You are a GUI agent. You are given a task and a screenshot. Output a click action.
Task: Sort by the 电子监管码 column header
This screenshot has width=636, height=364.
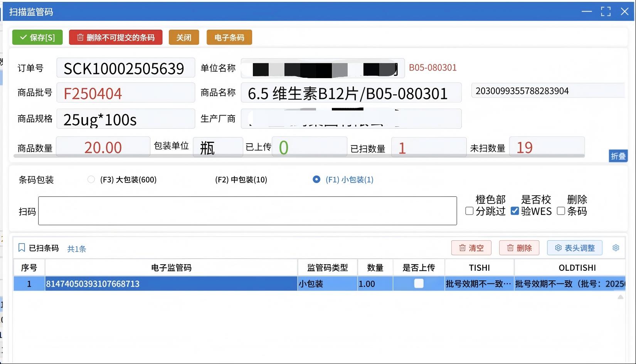click(x=171, y=268)
